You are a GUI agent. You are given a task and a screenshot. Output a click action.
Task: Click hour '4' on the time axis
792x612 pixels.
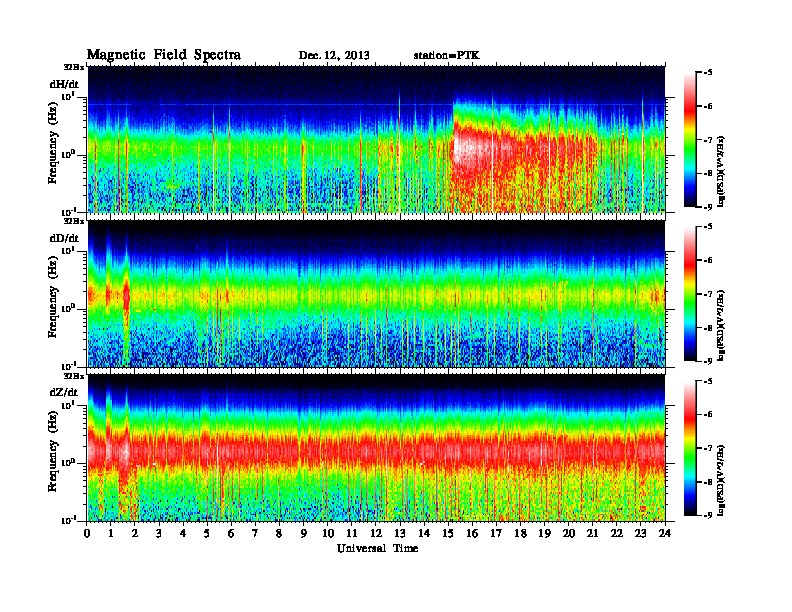[x=183, y=533]
